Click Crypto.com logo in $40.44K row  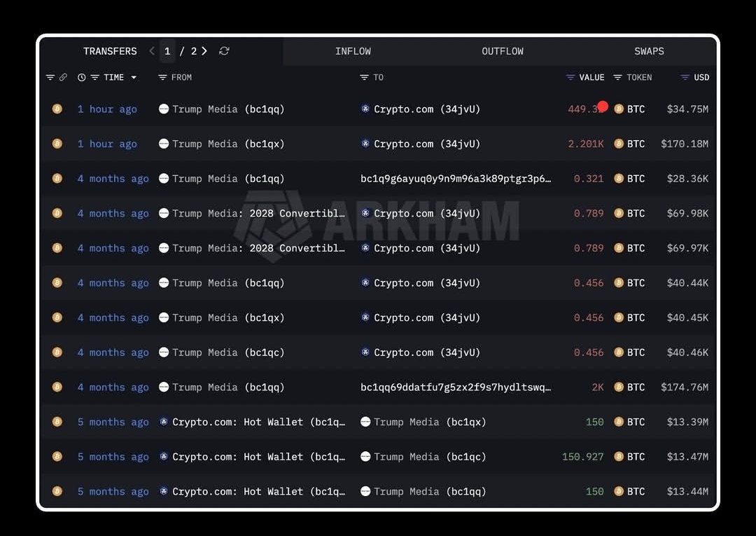(x=365, y=283)
